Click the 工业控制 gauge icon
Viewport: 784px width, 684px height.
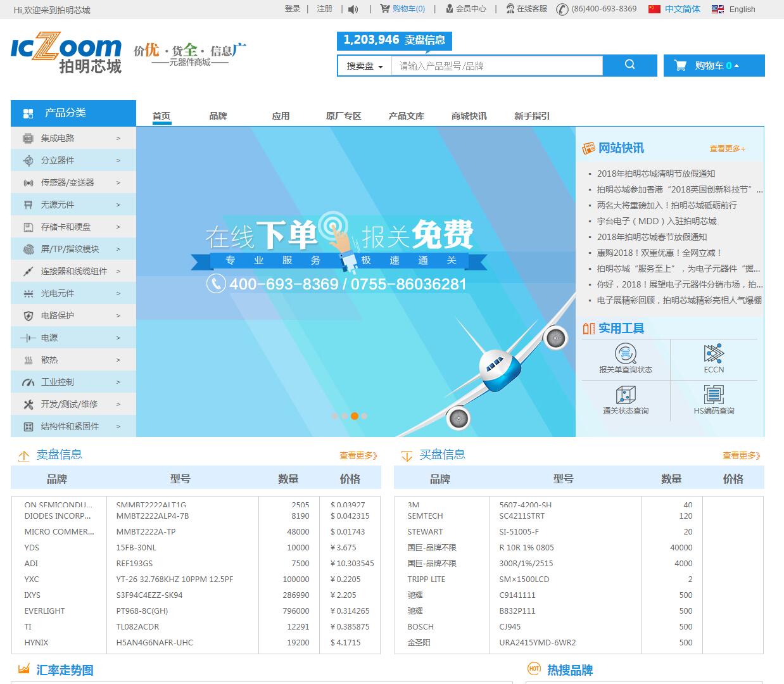click(28, 382)
